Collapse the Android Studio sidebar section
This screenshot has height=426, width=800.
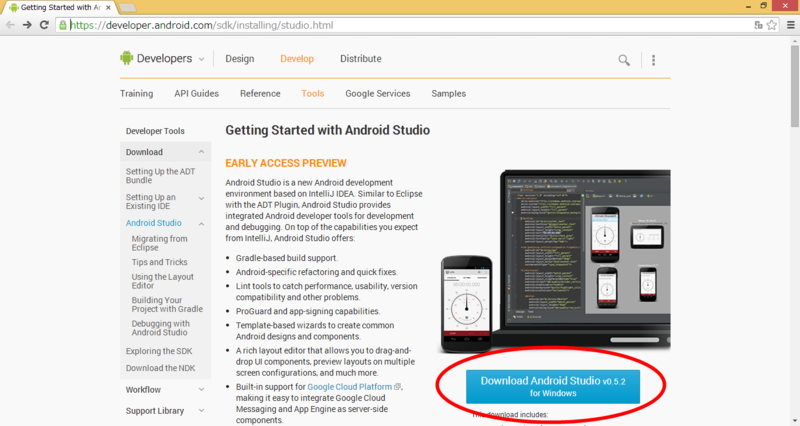tap(202, 223)
